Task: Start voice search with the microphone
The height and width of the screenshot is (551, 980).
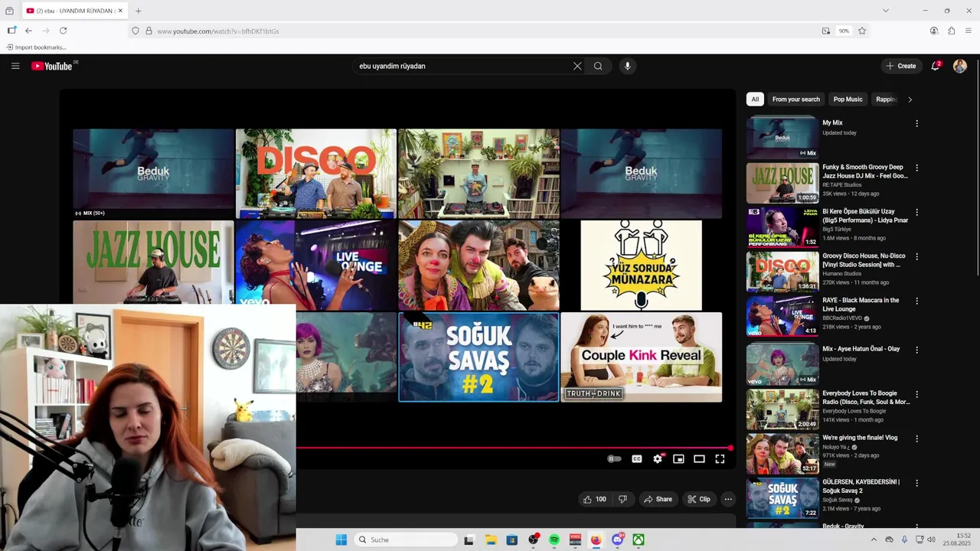Action: pyautogui.click(x=628, y=66)
